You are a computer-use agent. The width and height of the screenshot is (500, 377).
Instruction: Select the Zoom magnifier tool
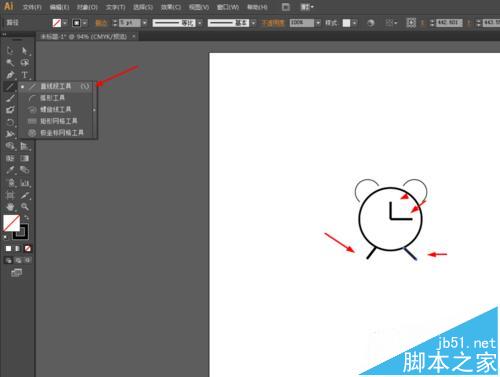click(24, 207)
